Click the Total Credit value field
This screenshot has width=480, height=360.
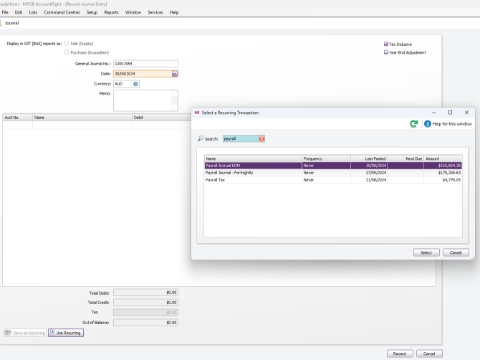point(146,302)
